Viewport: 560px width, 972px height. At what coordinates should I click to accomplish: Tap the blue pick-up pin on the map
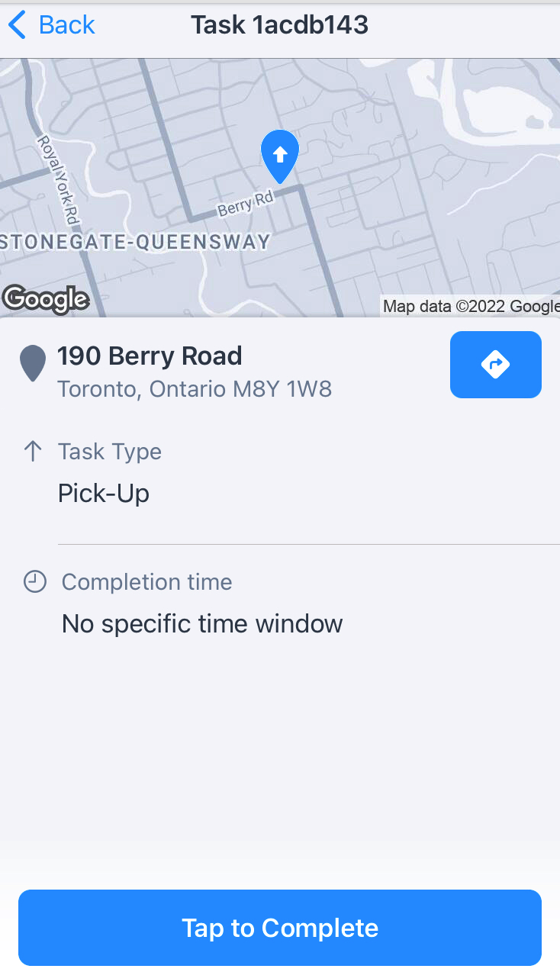coord(280,156)
